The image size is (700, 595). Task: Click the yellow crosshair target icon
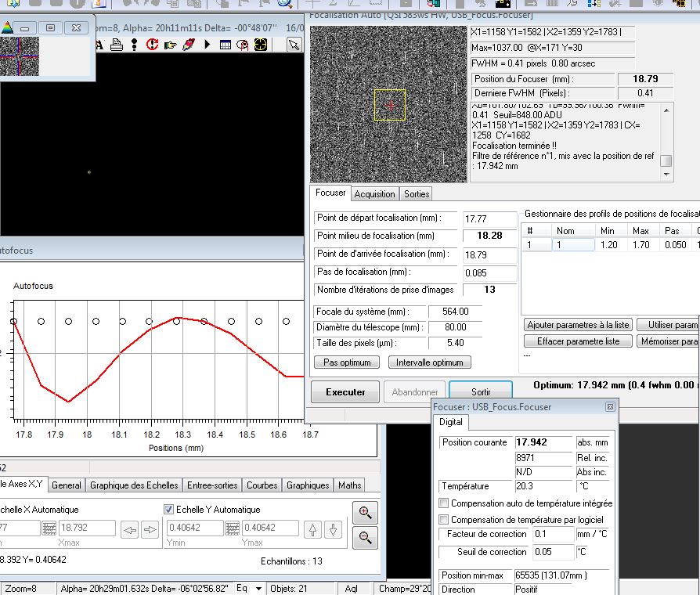[x=260, y=45]
